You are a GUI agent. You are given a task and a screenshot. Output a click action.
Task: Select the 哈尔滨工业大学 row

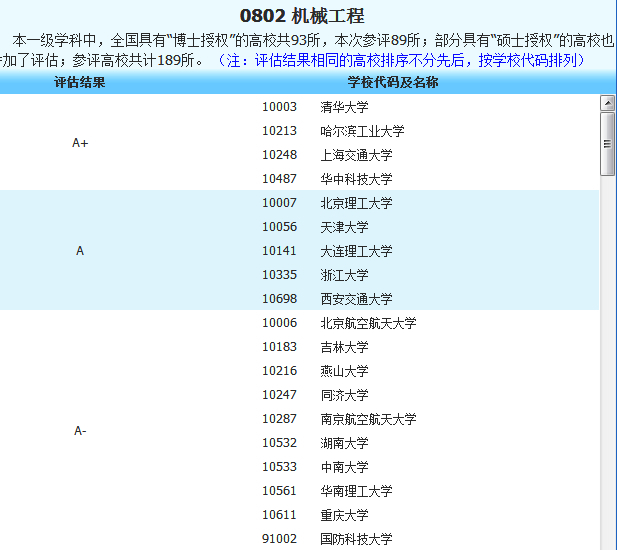tap(362, 131)
